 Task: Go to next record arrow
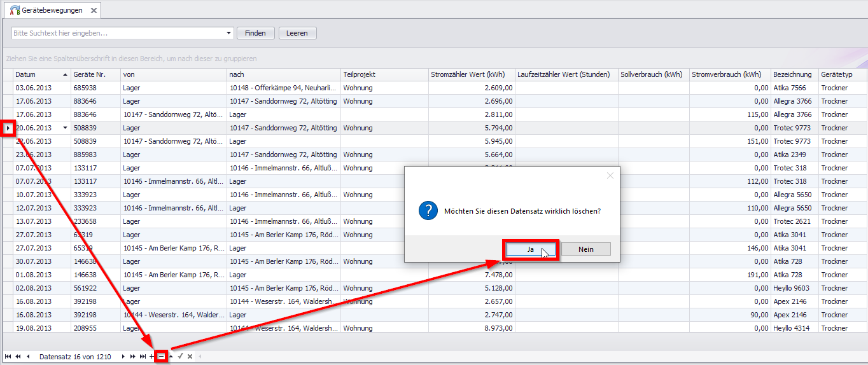(123, 357)
